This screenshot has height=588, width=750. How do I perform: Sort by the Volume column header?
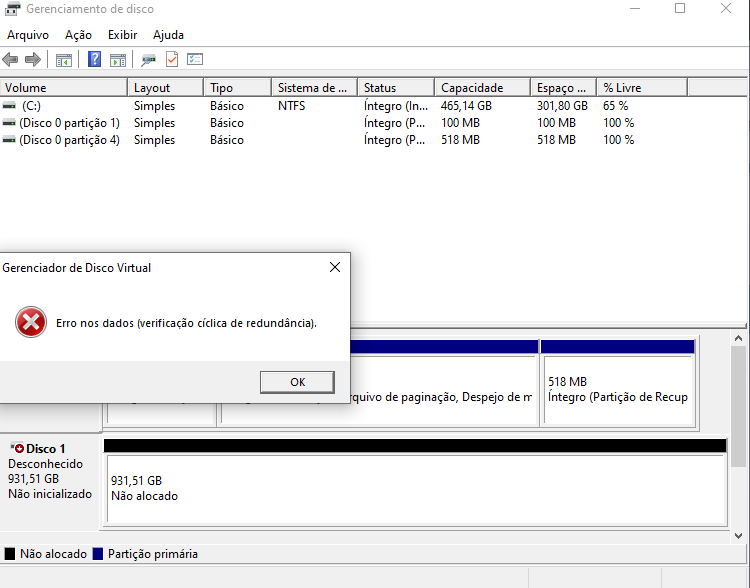64,88
